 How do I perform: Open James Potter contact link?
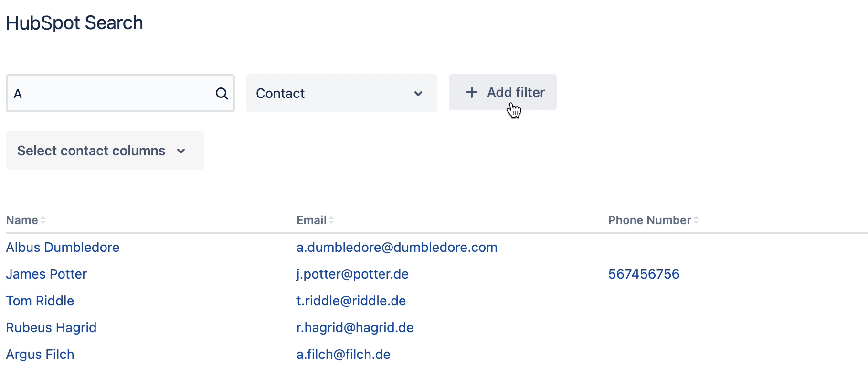[46, 274]
